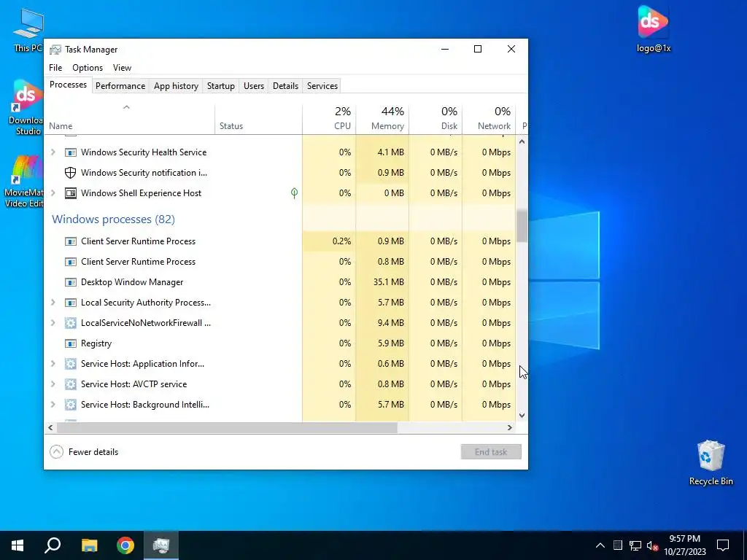Select the MovieMator Video Editor desktop shortcut
This screenshot has width=747, height=560.
[x=23, y=182]
